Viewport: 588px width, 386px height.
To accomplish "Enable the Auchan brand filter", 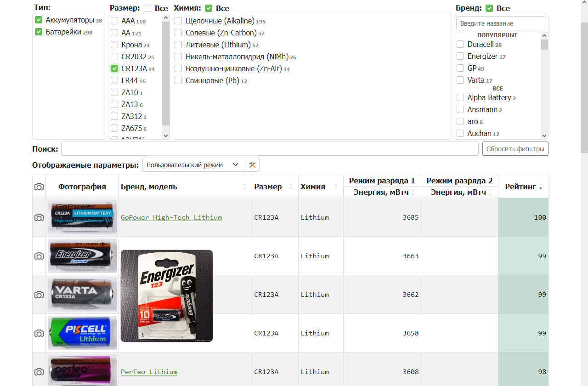I will 460,134.
